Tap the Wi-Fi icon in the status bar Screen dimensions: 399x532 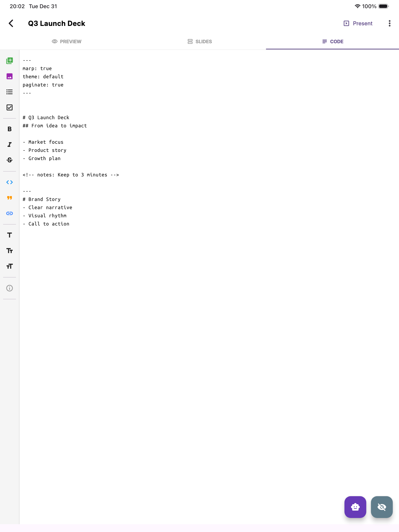click(x=358, y=6)
